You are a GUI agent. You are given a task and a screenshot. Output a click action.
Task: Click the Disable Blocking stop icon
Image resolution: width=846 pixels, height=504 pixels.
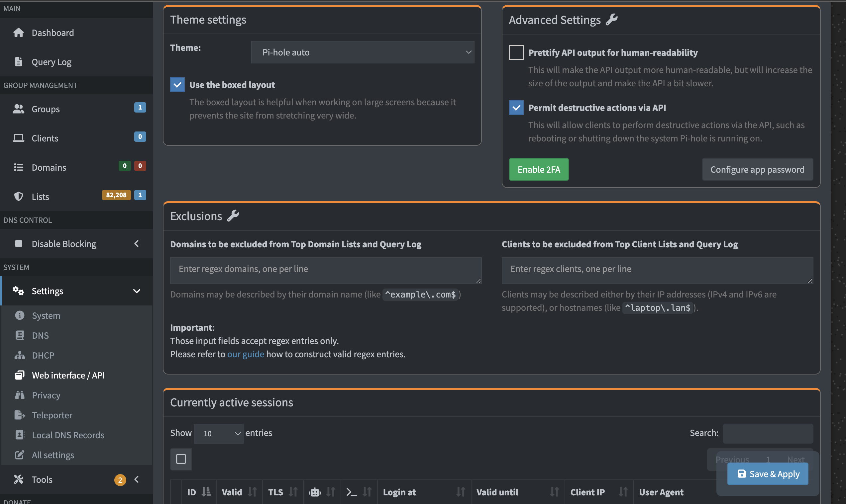pyautogui.click(x=19, y=244)
